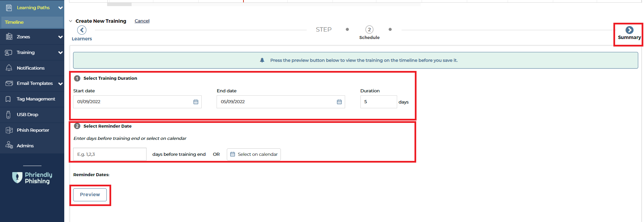Click the Tag Management bookmark icon
The width and height of the screenshot is (644, 222).
click(8, 99)
